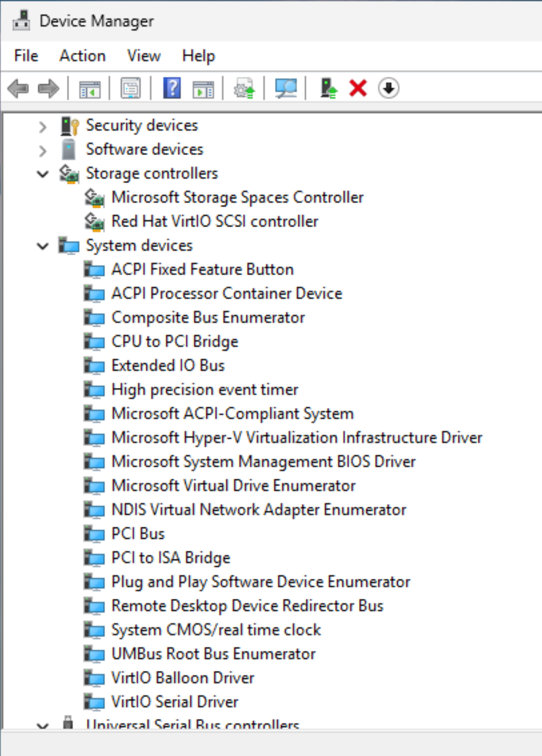The height and width of the screenshot is (756, 542).
Task: Select VirtIO Serial Driver
Action: 175,701
